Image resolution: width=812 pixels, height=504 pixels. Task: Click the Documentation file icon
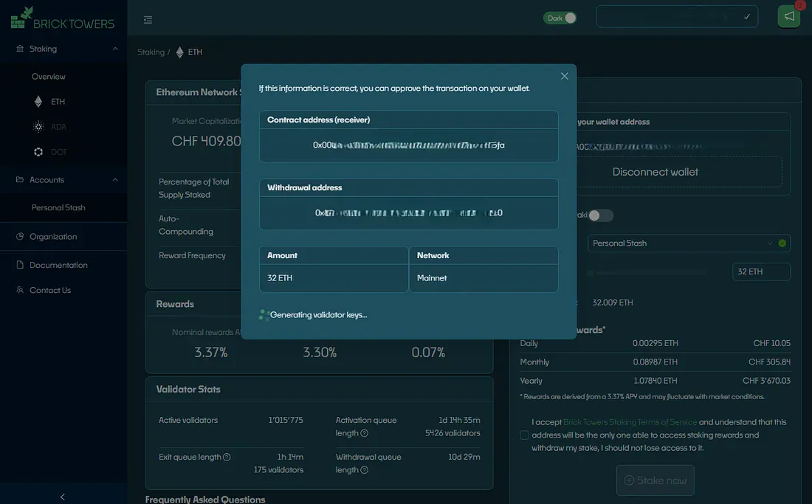pyautogui.click(x=20, y=265)
